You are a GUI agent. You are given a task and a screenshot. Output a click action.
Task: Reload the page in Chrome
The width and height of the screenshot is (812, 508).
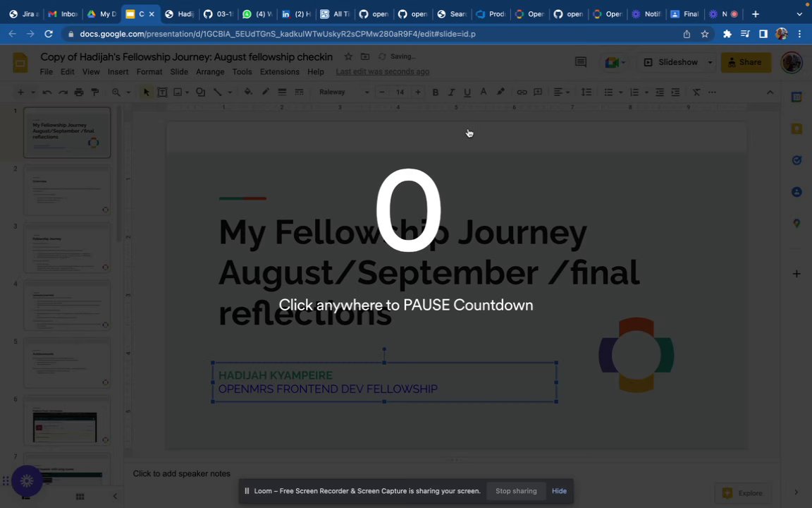tap(48, 34)
